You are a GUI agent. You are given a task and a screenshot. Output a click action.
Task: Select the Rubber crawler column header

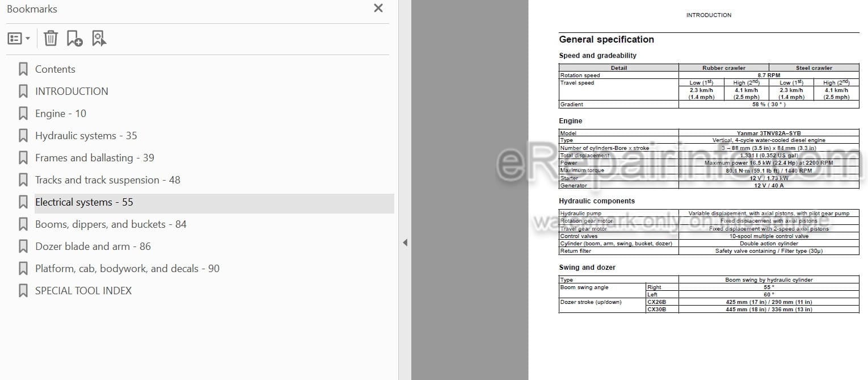pyautogui.click(x=724, y=68)
